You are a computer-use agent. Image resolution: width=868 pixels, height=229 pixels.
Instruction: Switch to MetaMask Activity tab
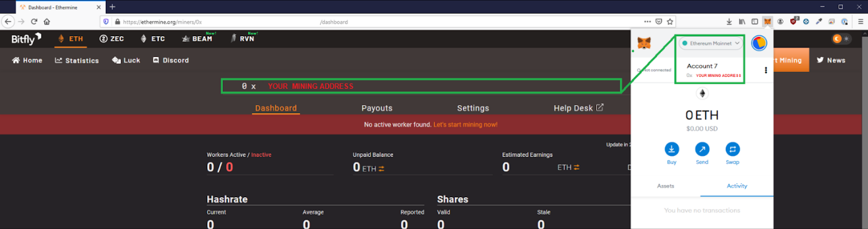(737, 186)
